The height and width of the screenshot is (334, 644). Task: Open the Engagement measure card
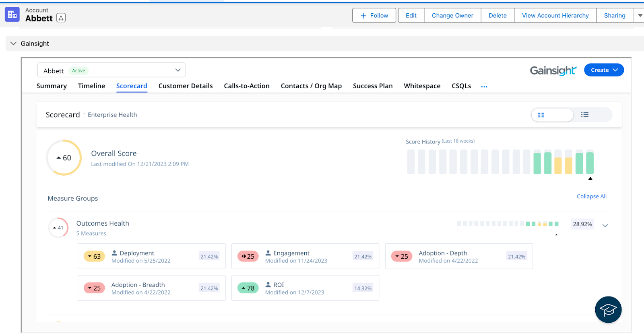tap(305, 256)
